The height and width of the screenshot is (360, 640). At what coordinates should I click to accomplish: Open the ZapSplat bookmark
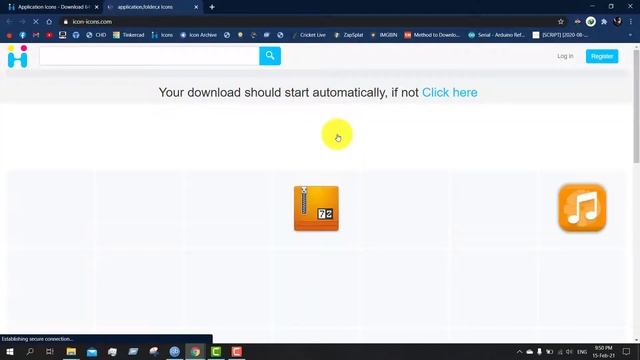tap(349, 35)
